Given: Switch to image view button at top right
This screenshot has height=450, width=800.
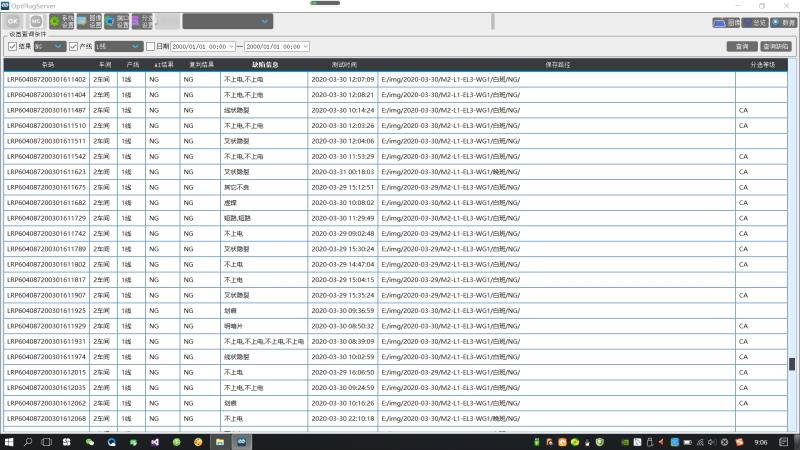Looking at the screenshot, I should [x=727, y=23].
